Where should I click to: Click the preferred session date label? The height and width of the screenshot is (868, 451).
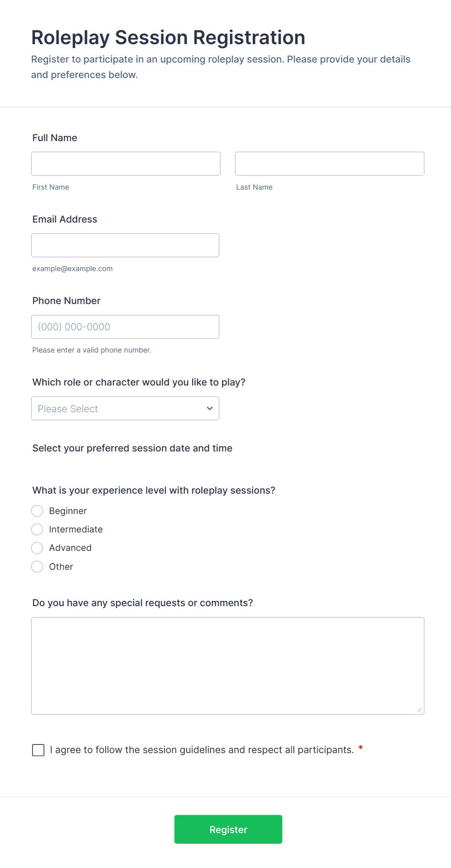[132, 449]
